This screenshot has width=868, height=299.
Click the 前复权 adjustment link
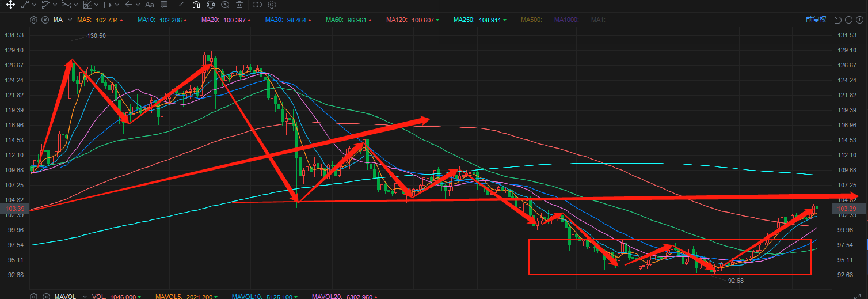[816, 20]
